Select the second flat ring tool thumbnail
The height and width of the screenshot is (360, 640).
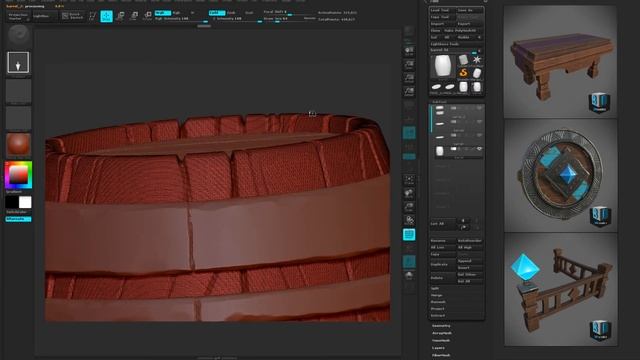click(450, 87)
